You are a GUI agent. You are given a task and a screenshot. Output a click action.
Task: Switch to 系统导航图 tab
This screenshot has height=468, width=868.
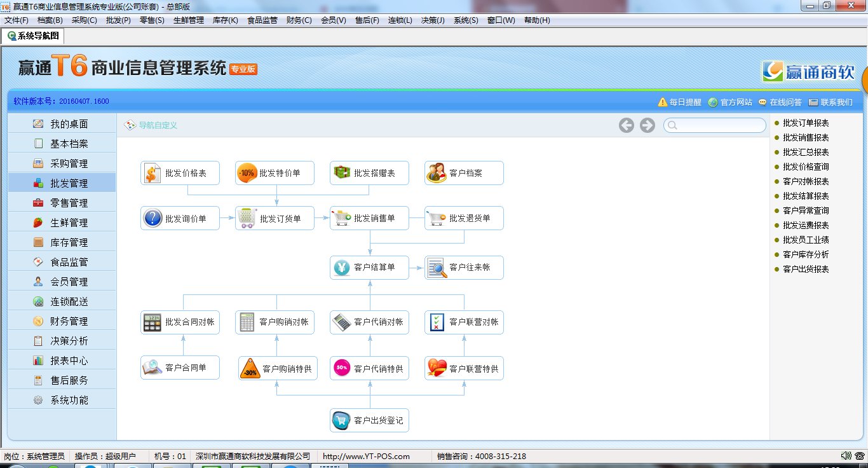pyautogui.click(x=33, y=36)
